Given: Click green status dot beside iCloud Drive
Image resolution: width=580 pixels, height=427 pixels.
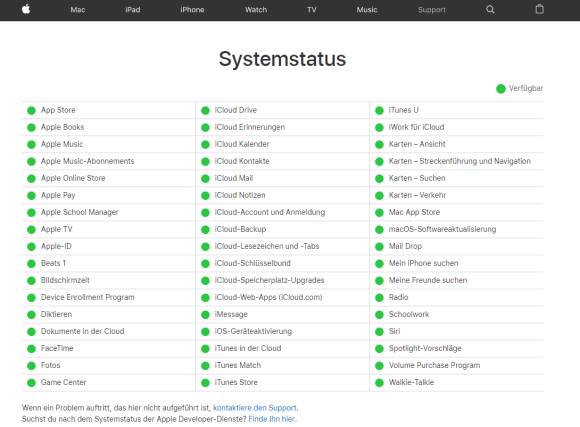Looking at the screenshot, I should click(205, 110).
